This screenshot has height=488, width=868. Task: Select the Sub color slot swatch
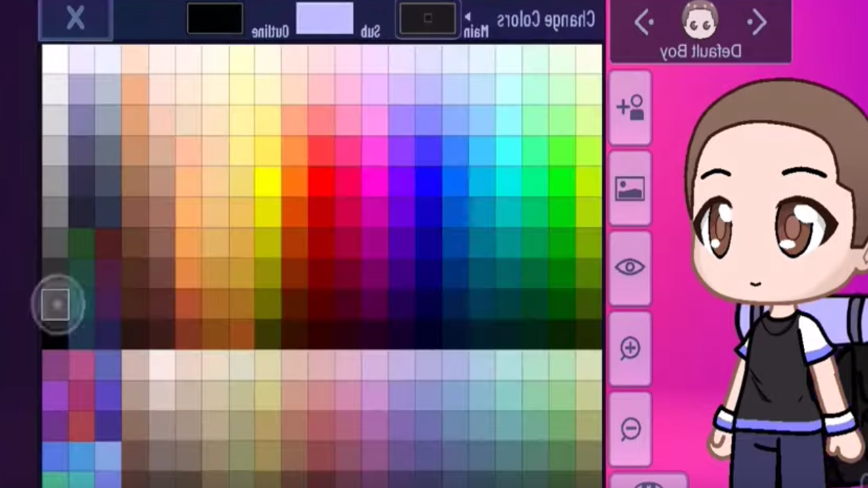pyautogui.click(x=325, y=19)
